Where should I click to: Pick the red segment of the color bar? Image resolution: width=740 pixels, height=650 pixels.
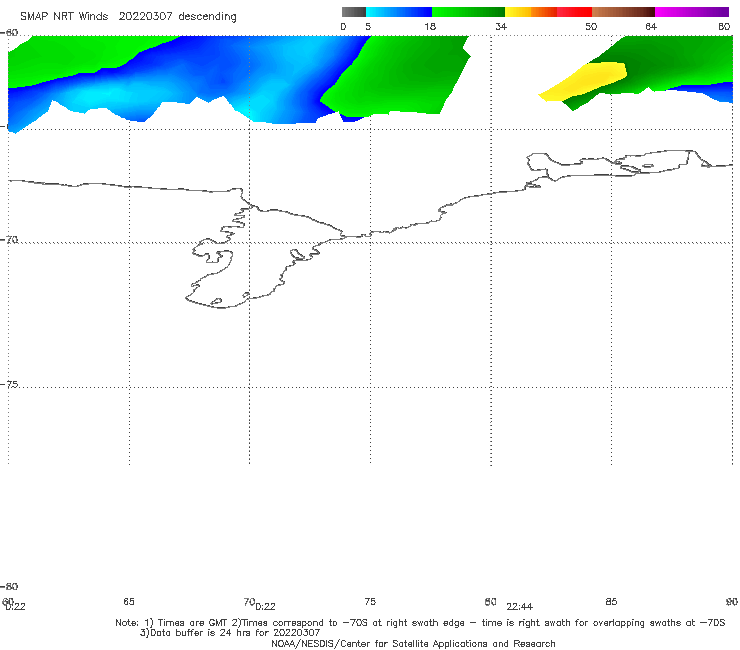coord(574,12)
